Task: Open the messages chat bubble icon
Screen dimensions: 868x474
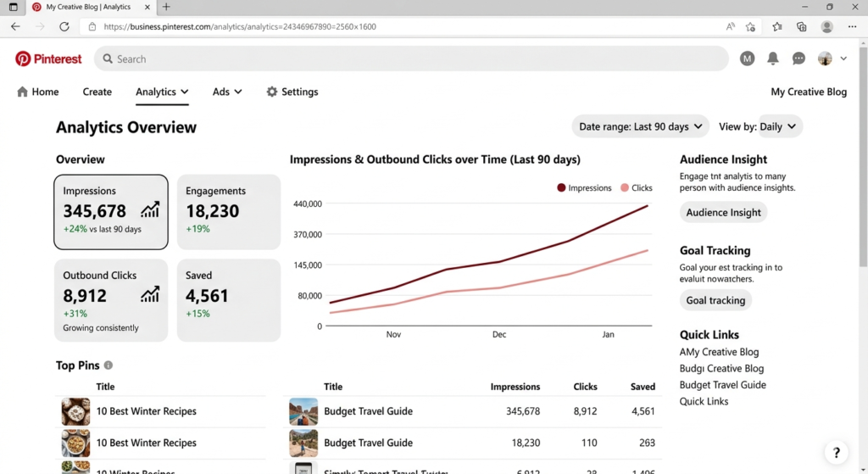Action: pos(798,59)
